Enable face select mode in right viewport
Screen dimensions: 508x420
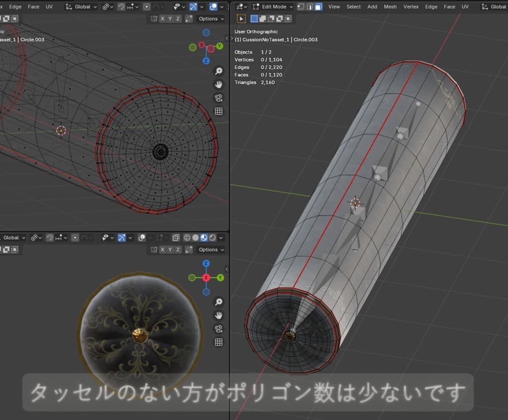pos(318,7)
